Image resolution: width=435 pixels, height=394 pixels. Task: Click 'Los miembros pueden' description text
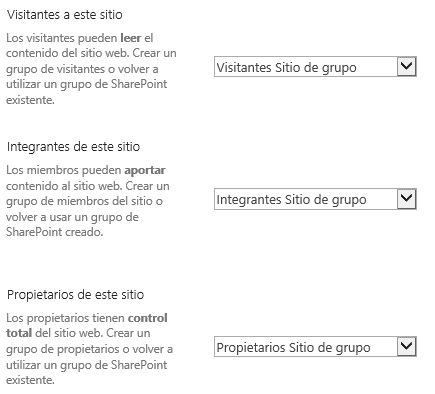click(64, 170)
